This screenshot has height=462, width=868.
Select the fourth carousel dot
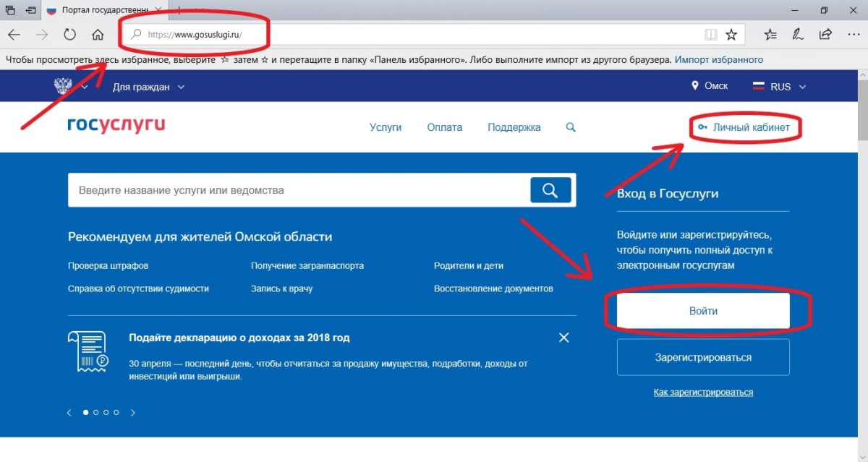[116, 413]
